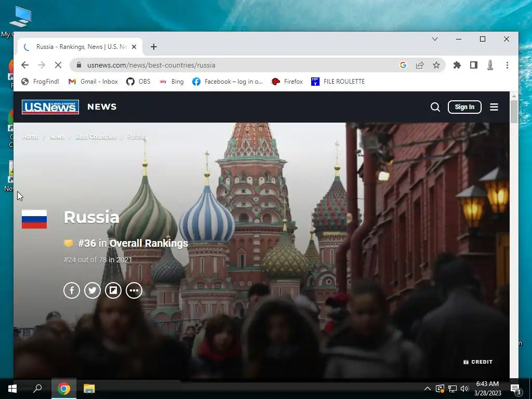
Task: Open a new tab with plus button
Action: point(154,47)
